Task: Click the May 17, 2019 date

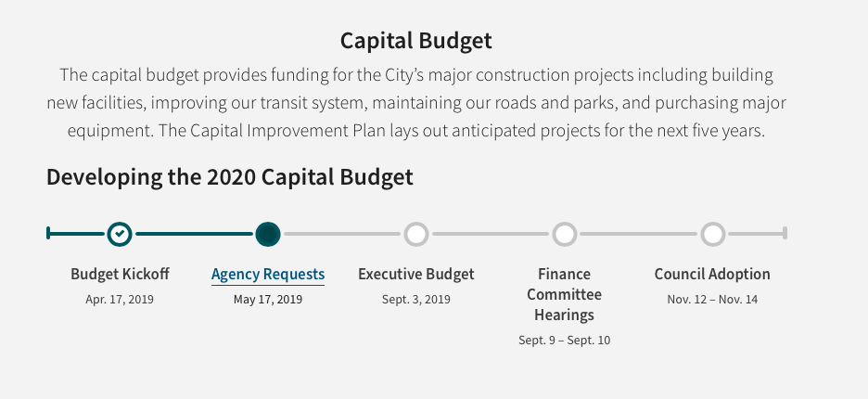Action: coord(268,299)
